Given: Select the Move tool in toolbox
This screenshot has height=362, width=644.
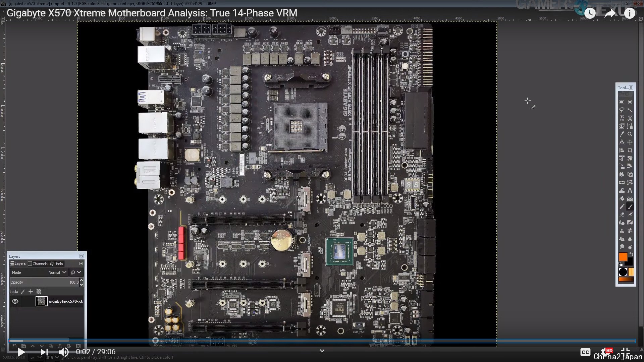Looking at the screenshot, I should pyautogui.click(x=630, y=142).
